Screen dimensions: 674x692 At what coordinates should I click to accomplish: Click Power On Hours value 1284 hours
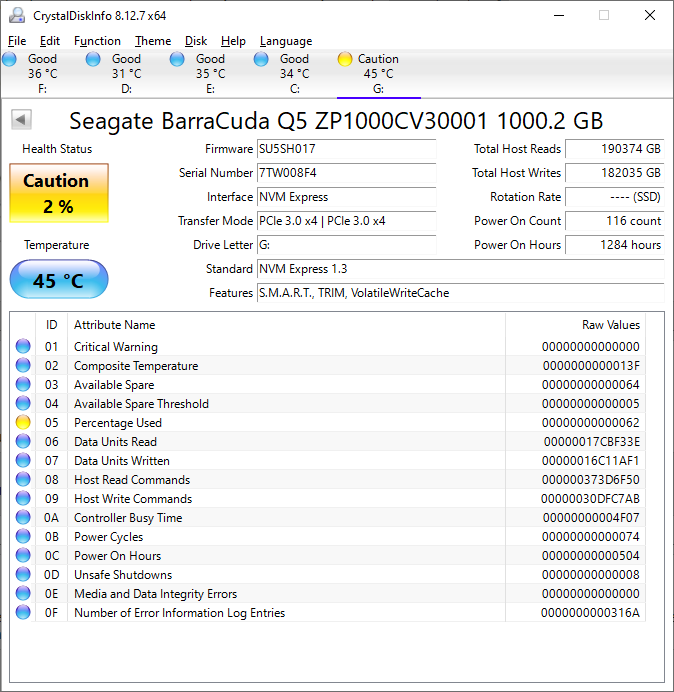click(614, 245)
